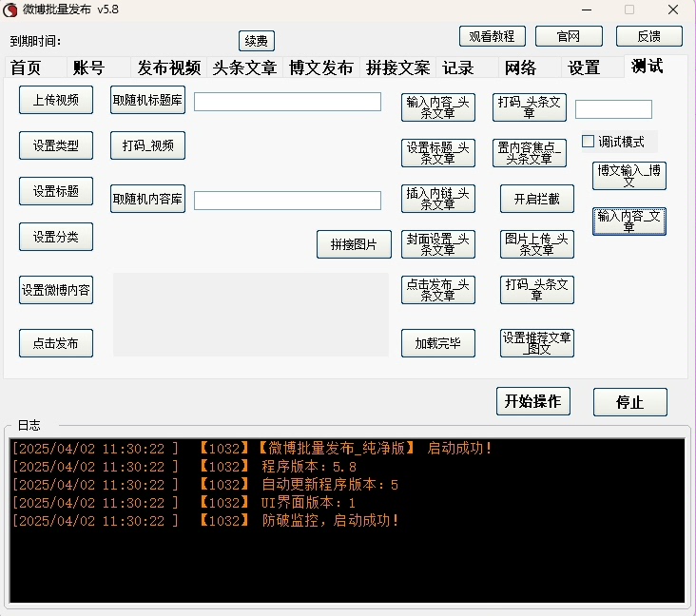This screenshot has width=696, height=616.
Task: Enable the 调试模式 checkbox
Action: 588,142
